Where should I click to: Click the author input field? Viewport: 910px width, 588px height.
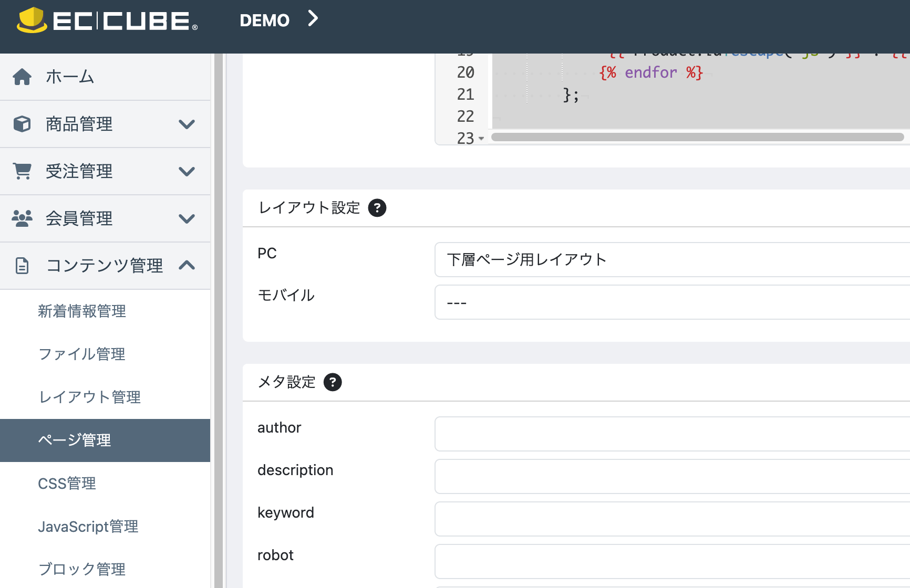[x=672, y=434]
